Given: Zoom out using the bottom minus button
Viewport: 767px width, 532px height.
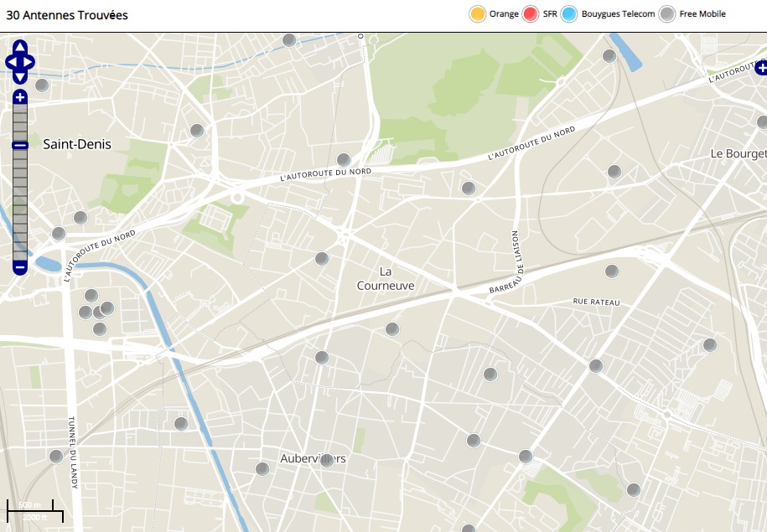Looking at the screenshot, I should tap(20, 267).
